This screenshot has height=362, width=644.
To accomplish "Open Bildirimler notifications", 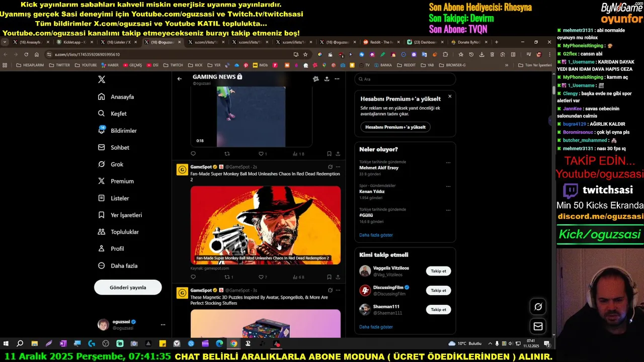I will (x=118, y=130).
